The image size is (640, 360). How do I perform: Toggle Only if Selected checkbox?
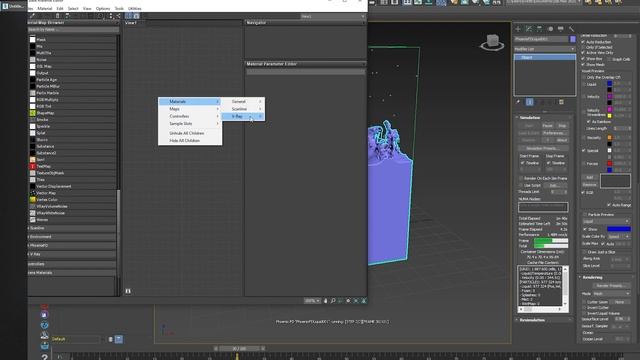pyautogui.click(x=583, y=47)
